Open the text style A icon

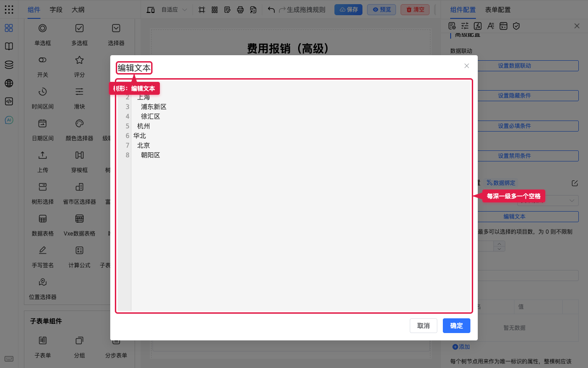pyautogui.click(x=491, y=26)
